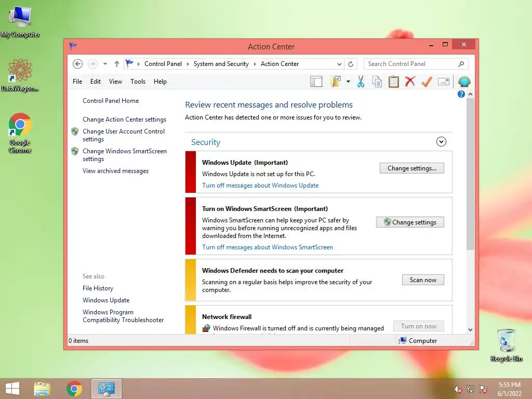
Task: Click the scrollbar down arrow
Action: pyautogui.click(x=470, y=330)
